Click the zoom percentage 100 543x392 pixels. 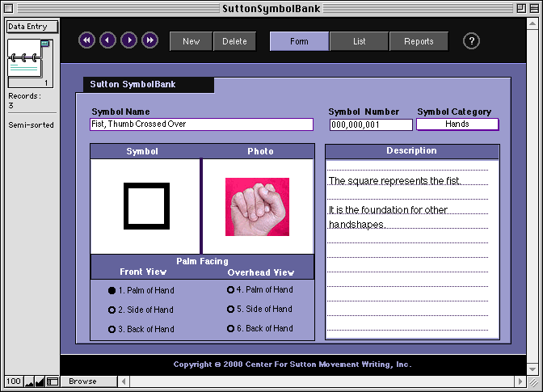(14, 381)
